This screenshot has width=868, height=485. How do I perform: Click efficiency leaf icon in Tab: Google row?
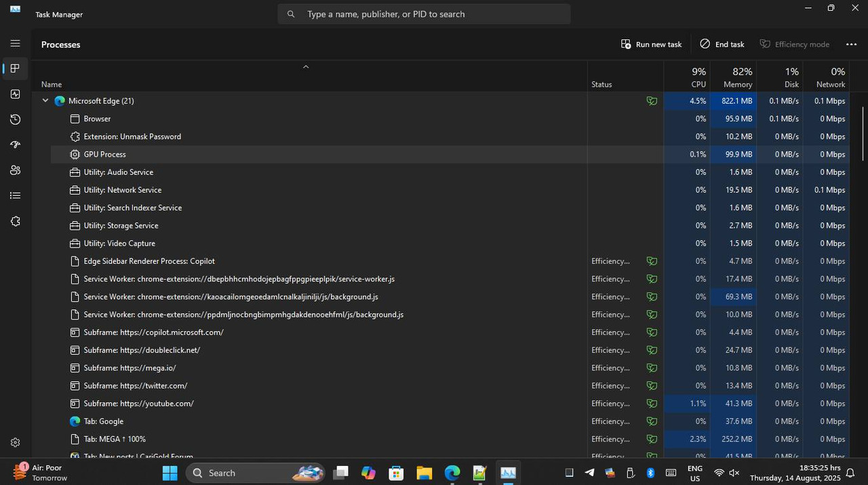point(652,421)
